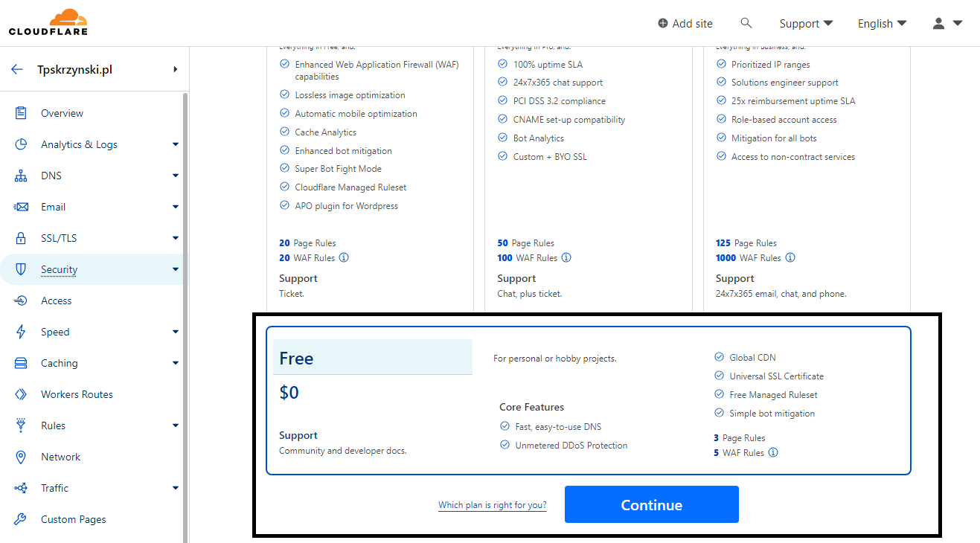Click the Add site plus icon
Image resolution: width=980 pixels, height=543 pixels.
[663, 23]
